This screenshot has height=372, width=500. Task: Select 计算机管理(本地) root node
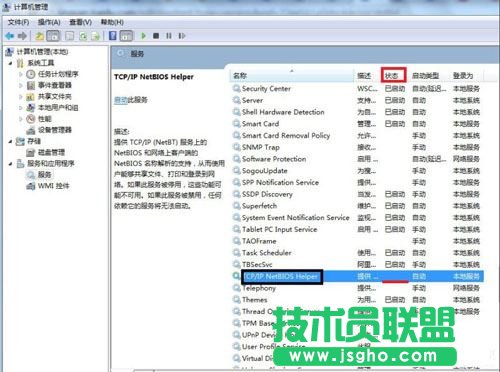pos(42,52)
